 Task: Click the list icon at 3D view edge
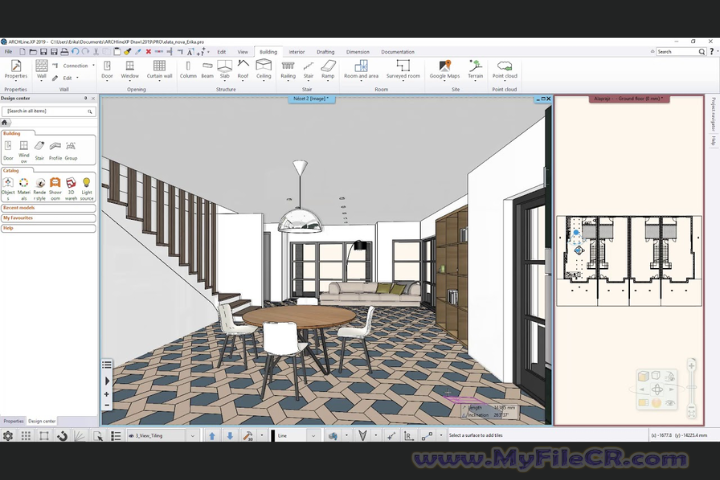coord(107,365)
